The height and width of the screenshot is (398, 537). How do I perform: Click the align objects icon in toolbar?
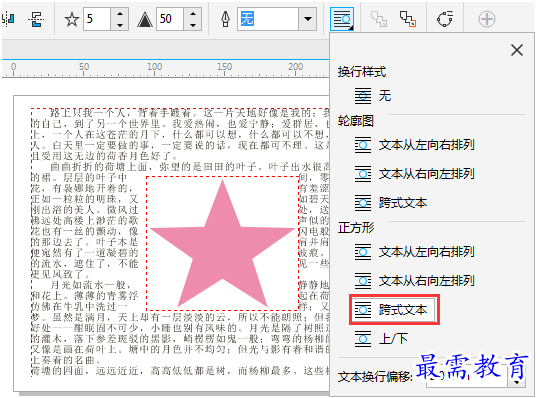point(8,19)
